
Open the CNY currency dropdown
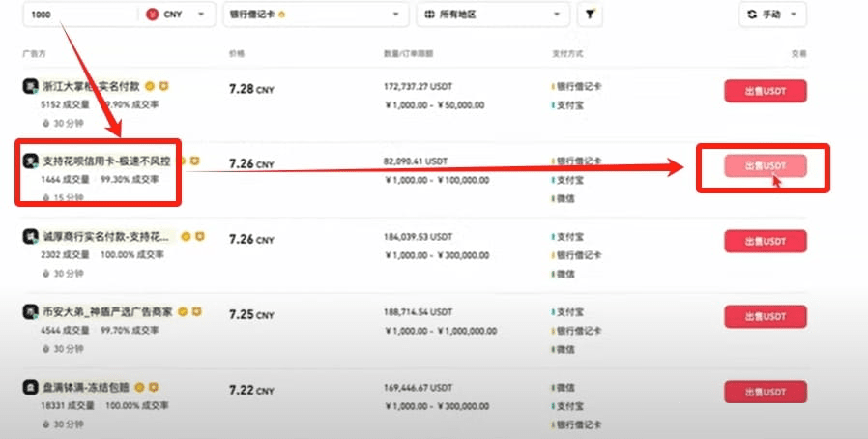(x=178, y=15)
